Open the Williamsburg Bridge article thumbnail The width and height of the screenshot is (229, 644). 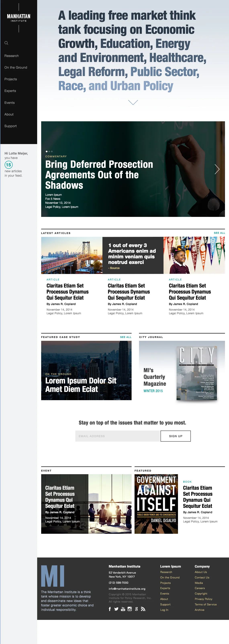pos(72,255)
